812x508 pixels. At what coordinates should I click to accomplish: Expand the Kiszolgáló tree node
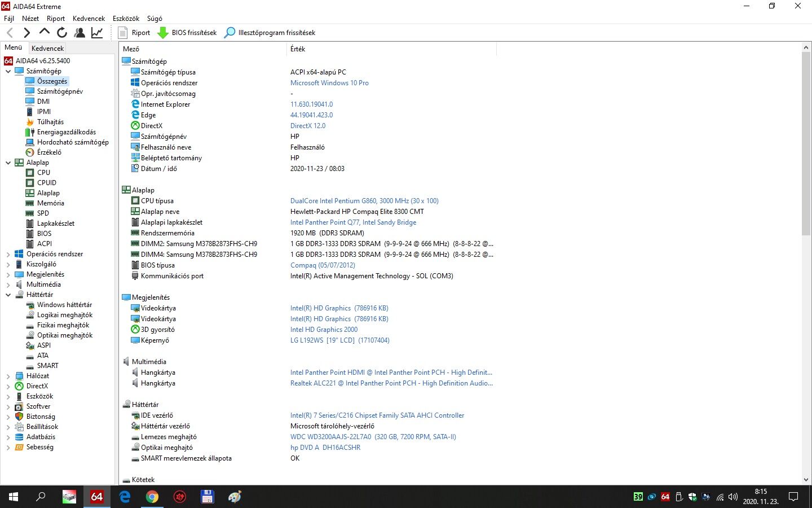click(8, 264)
